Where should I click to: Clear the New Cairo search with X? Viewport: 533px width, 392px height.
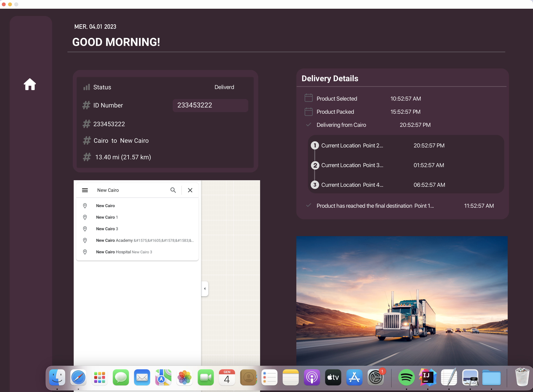[190, 190]
